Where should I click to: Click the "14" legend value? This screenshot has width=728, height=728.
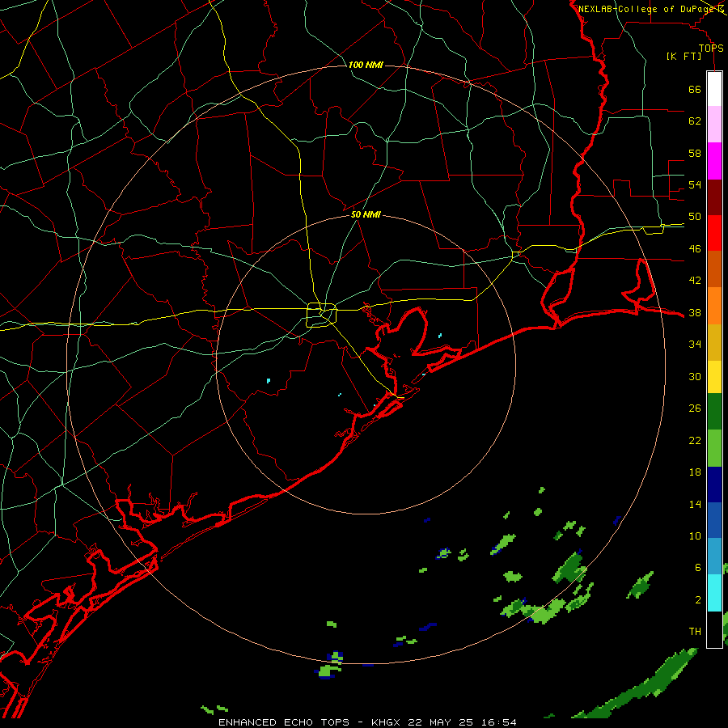pyautogui.click(x=695, y=504)
